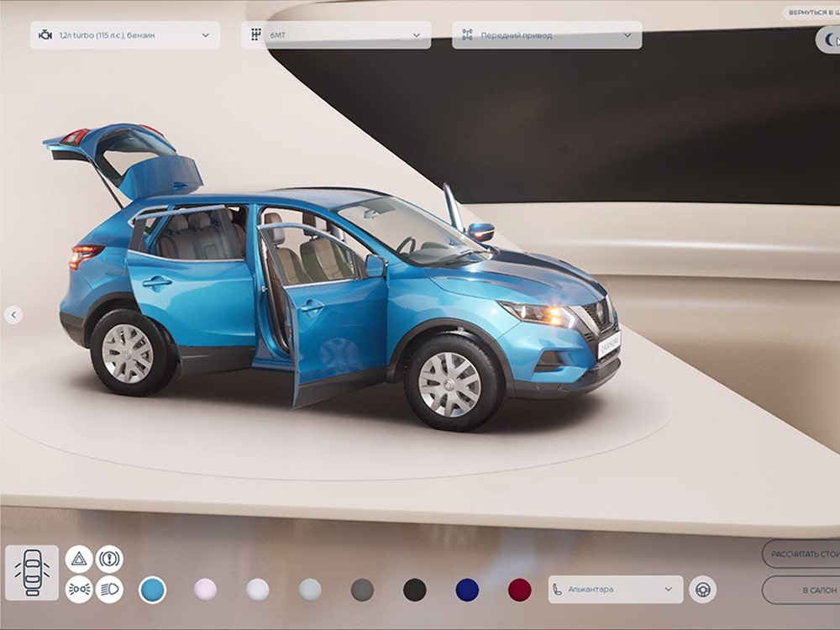Expand chevron of Передний привод selector
The height and width of the screenshot is (630, 840).
[x=627, y=35]
